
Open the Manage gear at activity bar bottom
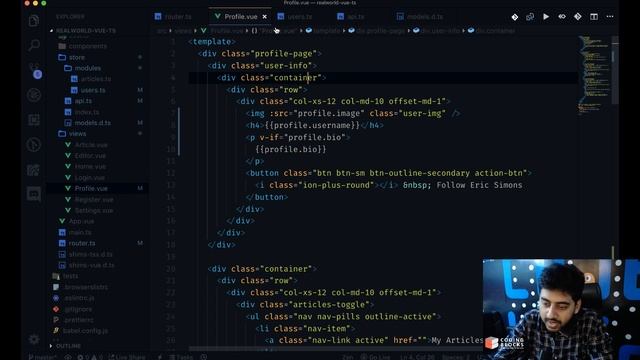tap(34, 339)
